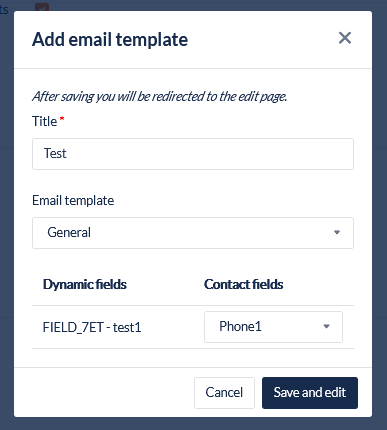
Task: Click the dimmed backdrop below the dialog
Action: (193, 424)
